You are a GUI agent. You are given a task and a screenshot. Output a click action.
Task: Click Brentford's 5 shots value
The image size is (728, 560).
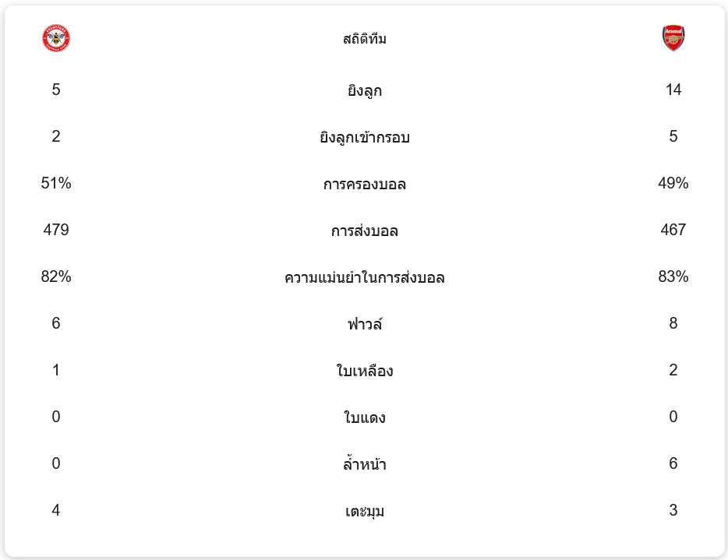[x=56, y=90]
